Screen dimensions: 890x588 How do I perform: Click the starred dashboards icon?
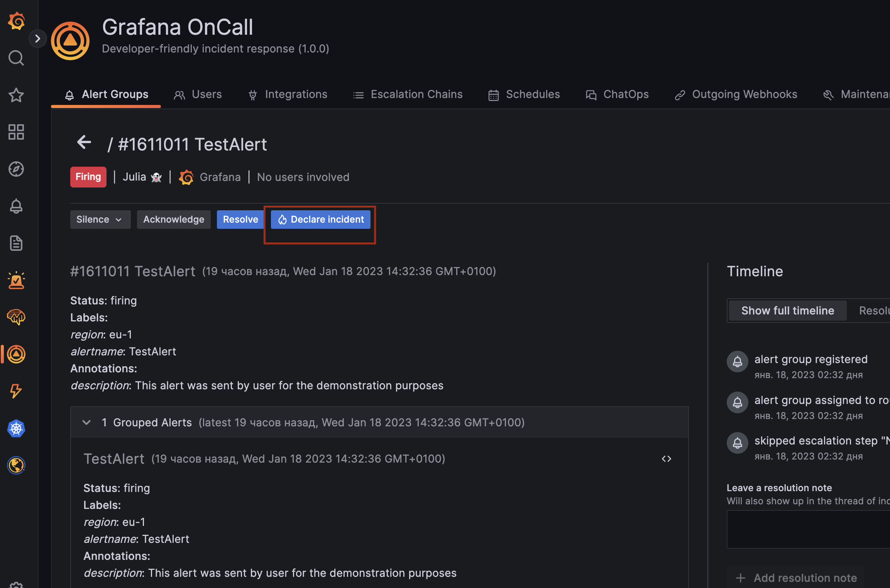point(16,95)
